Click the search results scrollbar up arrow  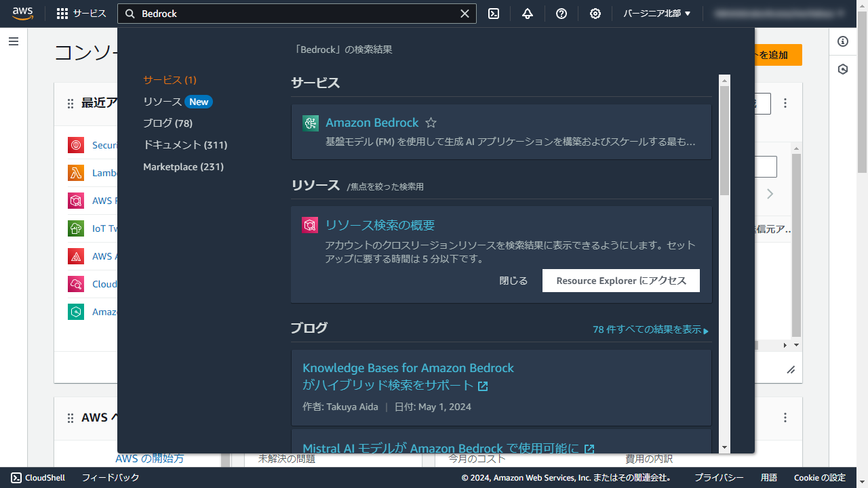tap(724, 80)
